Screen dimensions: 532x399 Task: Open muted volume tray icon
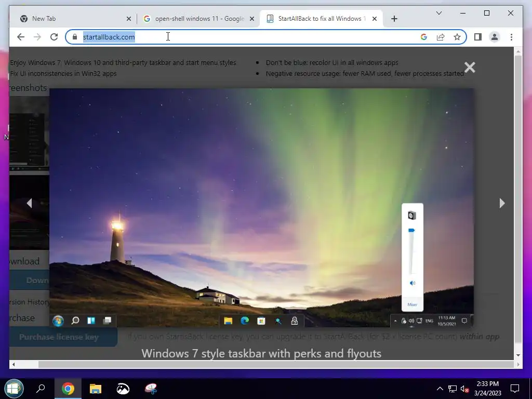[465, 389]
